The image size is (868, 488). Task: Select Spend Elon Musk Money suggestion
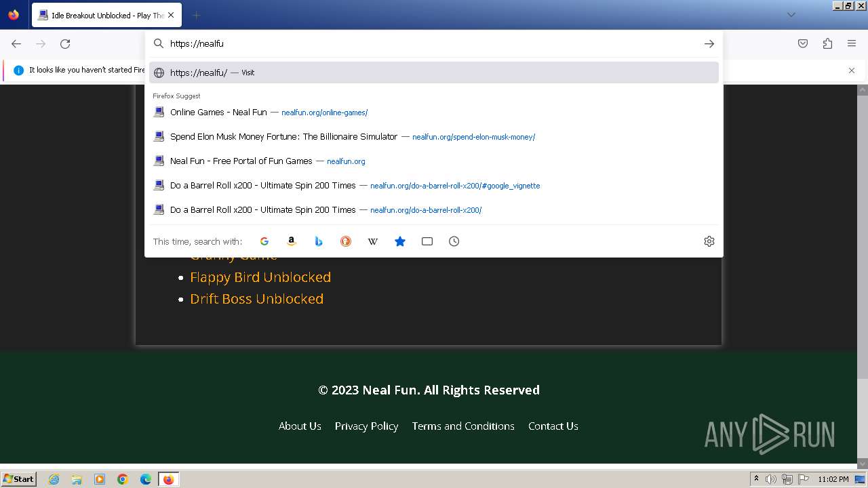tap(434, 137)
